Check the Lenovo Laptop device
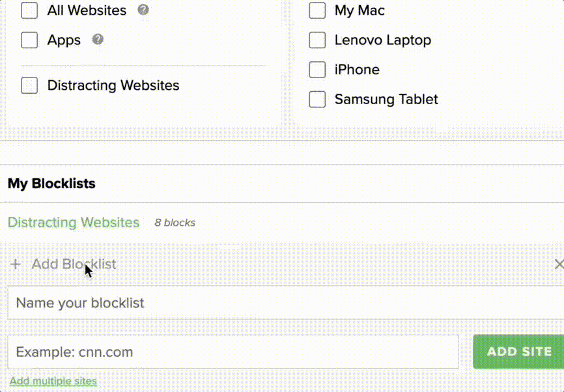The image size is (564, 392). click(x=317, y=40)
